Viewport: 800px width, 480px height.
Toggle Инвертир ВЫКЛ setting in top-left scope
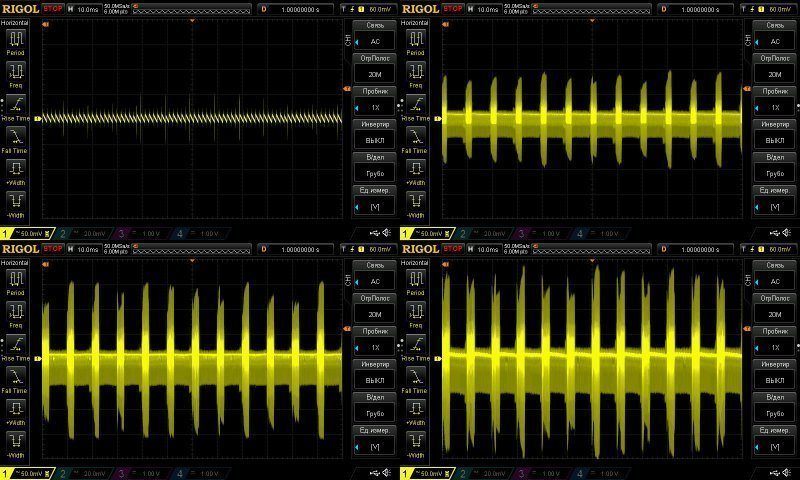(375, 135)
